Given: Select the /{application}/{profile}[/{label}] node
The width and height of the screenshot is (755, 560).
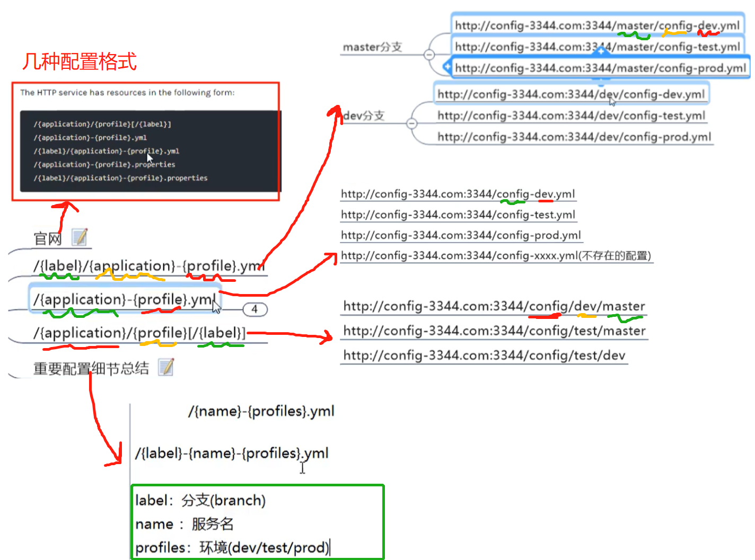Looking at the screenshot, I should (x=139, y=333).
